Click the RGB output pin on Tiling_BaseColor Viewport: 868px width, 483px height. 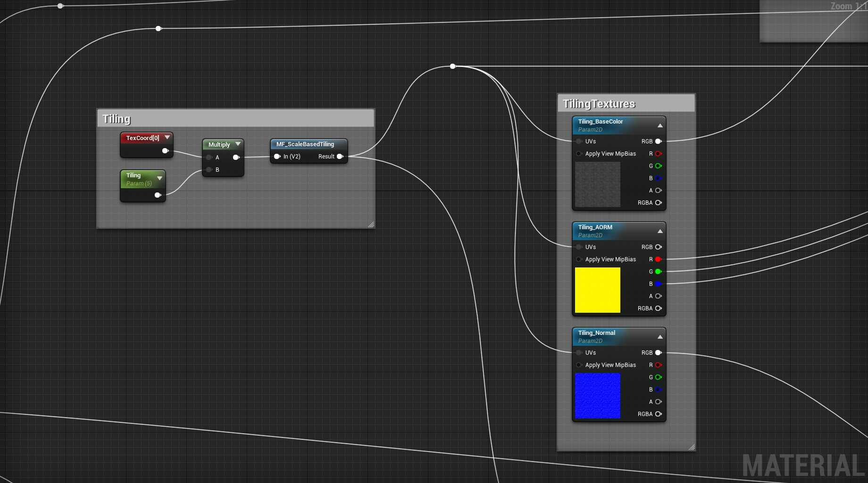[658, 141]
